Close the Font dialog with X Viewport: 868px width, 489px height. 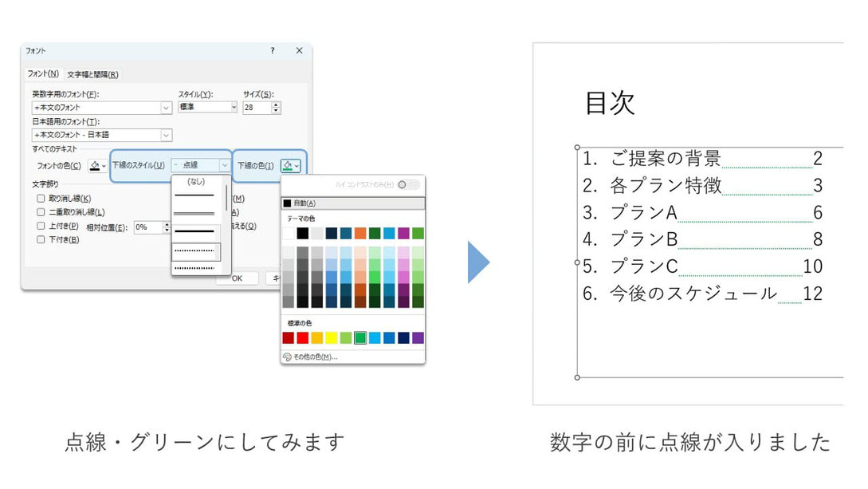(x=300, y=50)
